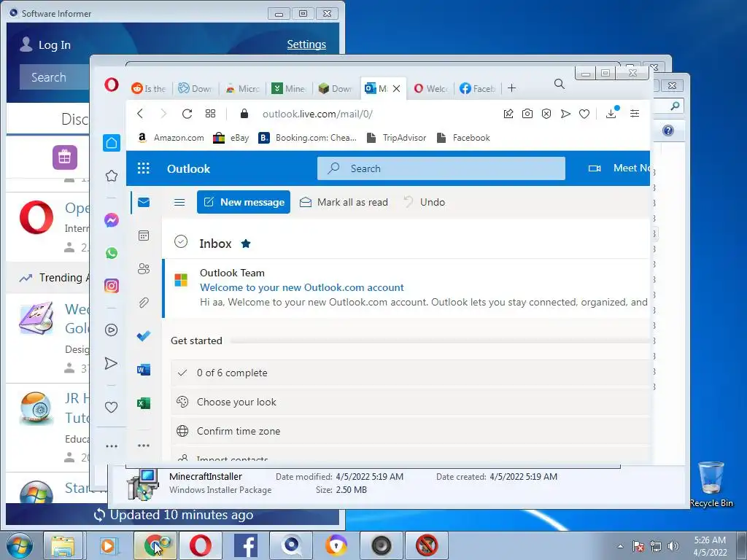Click Log In in Software Informer
This screenshot has width=747, height=560.
click(45, 44)
